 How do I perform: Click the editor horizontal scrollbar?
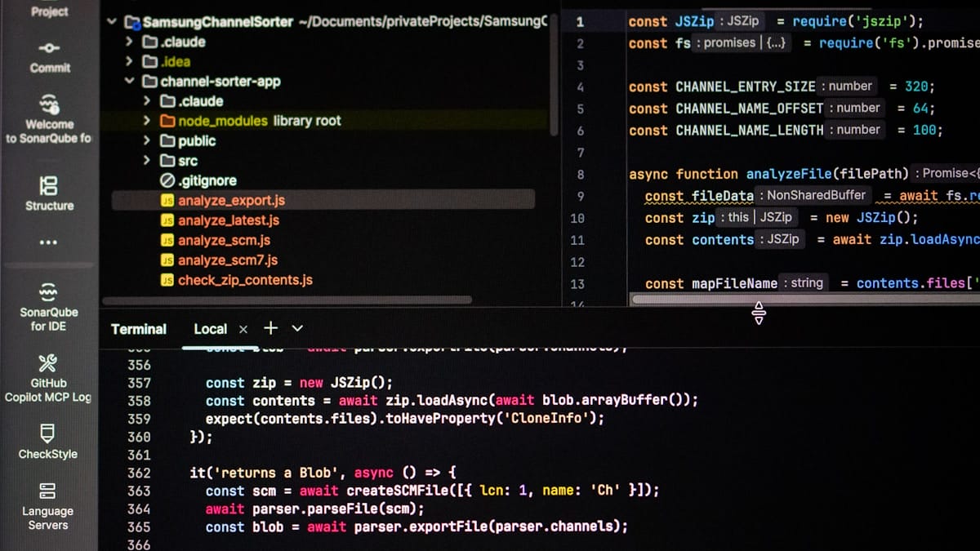pos(805,299)
